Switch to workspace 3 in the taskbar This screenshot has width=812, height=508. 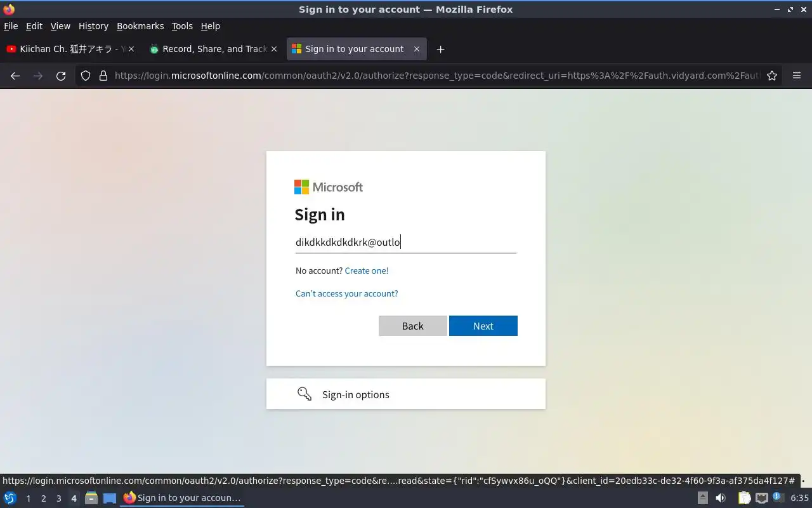tap(58, 498)
